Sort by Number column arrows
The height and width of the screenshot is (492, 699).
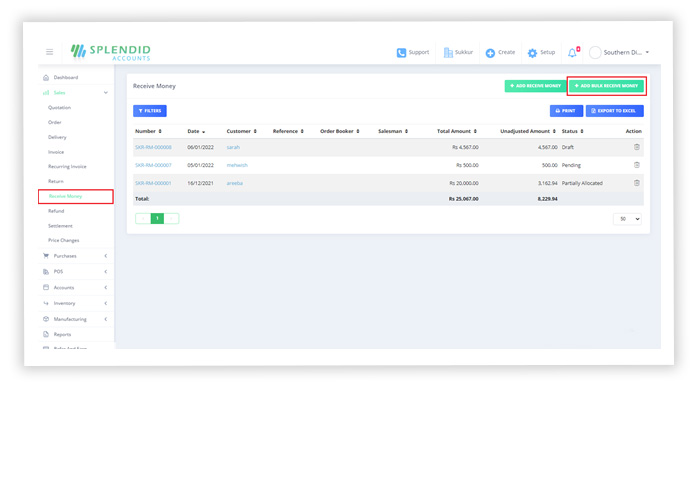(x=160, y=131)
